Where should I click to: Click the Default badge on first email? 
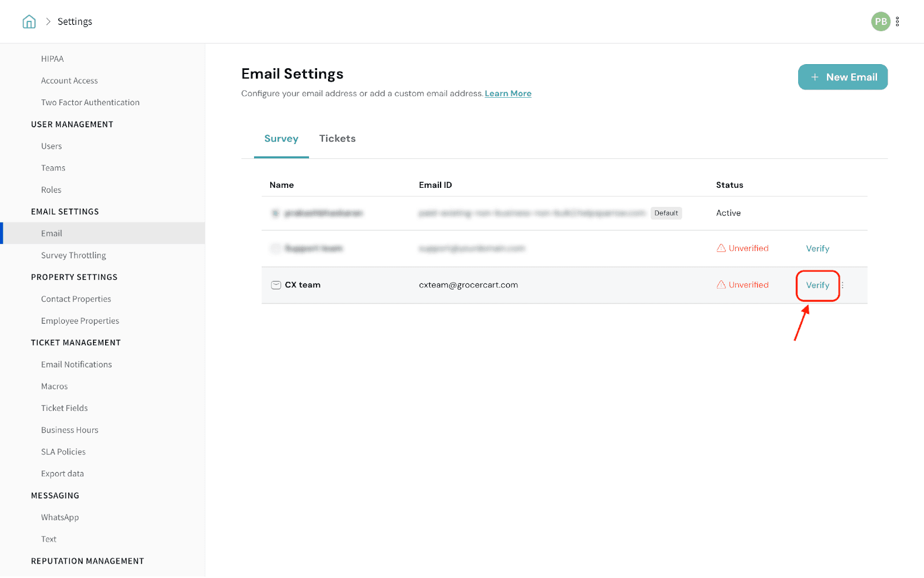pyautogui.click(x=666, y=213)
